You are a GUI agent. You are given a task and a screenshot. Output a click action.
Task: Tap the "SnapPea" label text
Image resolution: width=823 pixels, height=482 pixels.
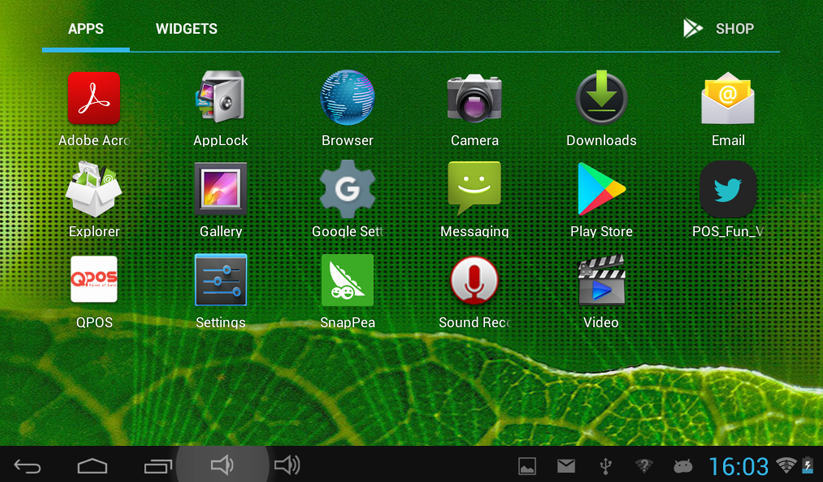[x=347, y=322]
